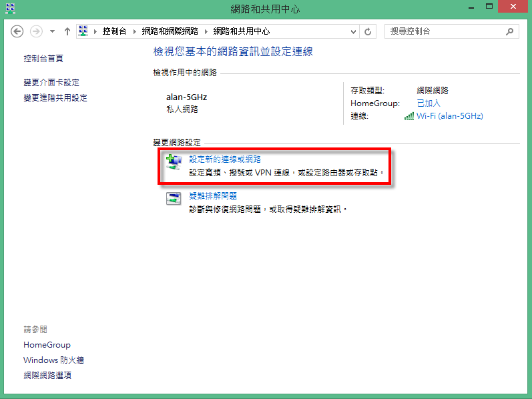Click the Wi-Fi (alan-5GHz) connection link
The height and width of the screenshot is (399, 532).
[449, 116]
